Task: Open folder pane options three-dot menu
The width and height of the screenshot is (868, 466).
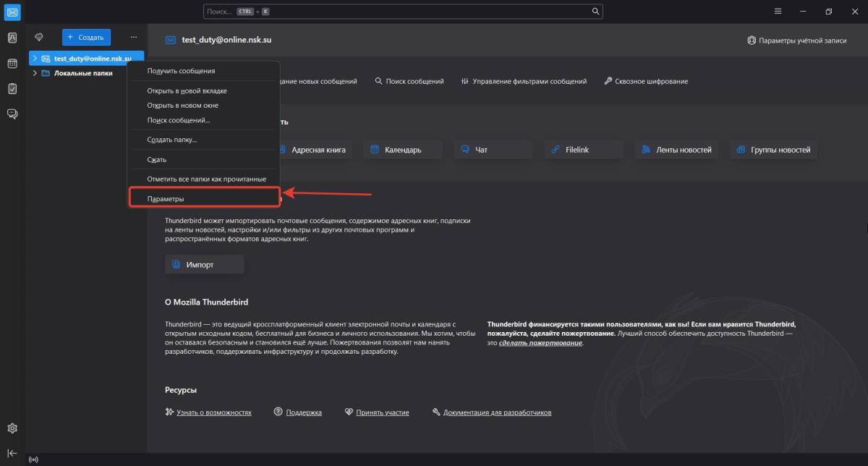Action: pos(133,37)
